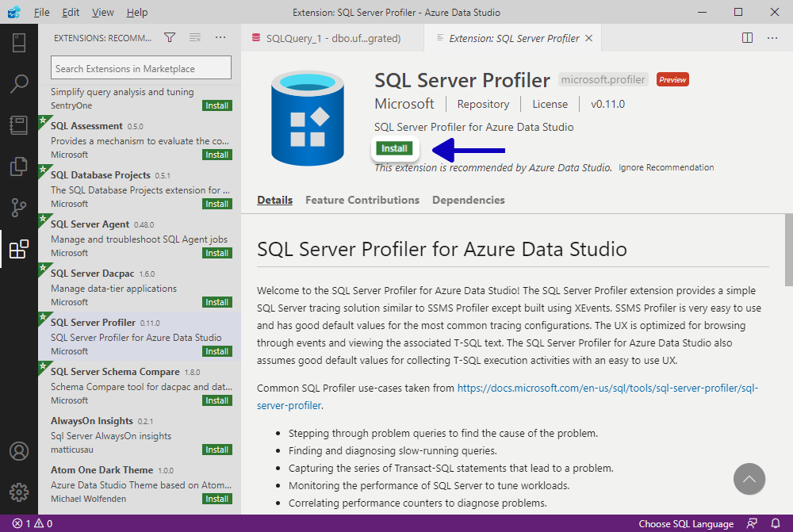Switch to Feature Contributions tab
Viewport: 793px width, 532px height.
click(362, 200)
